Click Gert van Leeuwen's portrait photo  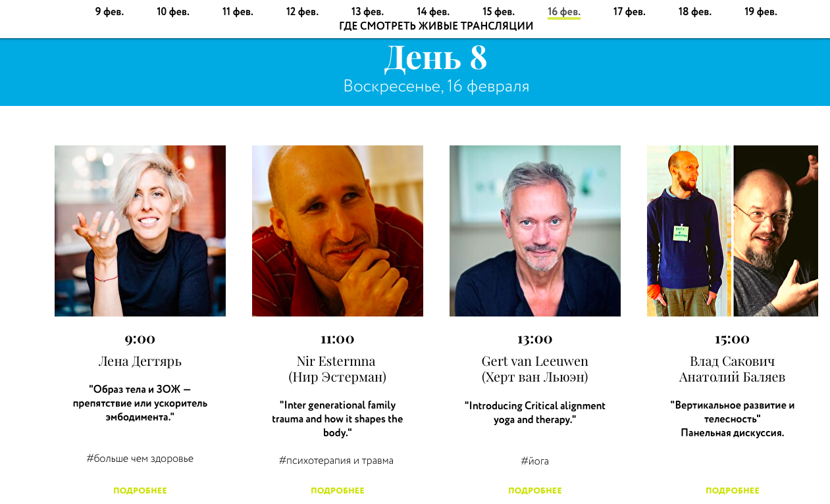point(535,231)
